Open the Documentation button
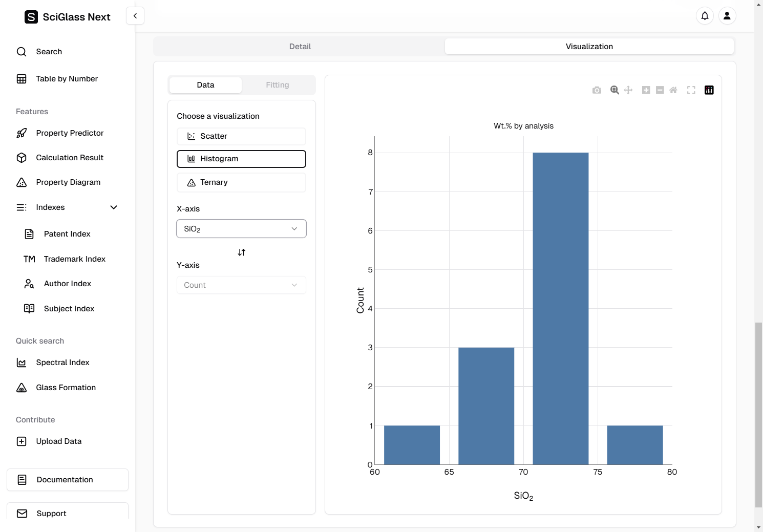The height and width of the screenshot is (532, 763). click(x=68, y=480)
